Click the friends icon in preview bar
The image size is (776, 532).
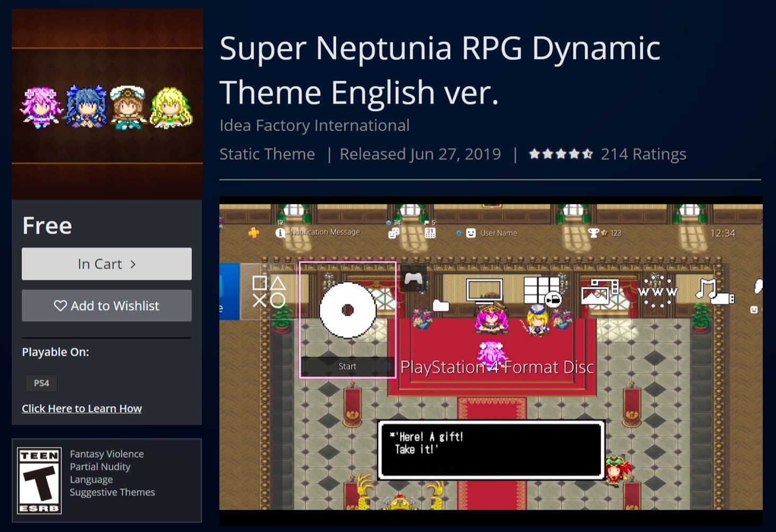point(394,233)
